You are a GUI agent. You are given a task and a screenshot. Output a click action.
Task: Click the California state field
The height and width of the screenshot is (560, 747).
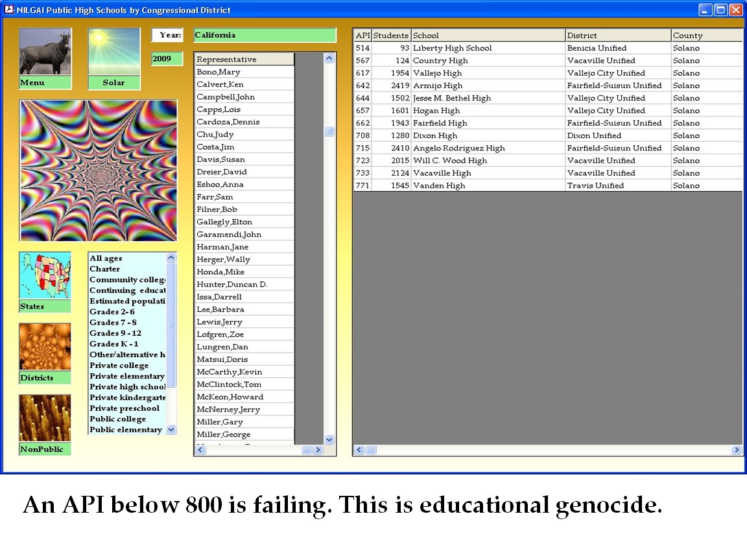(265, 35)
